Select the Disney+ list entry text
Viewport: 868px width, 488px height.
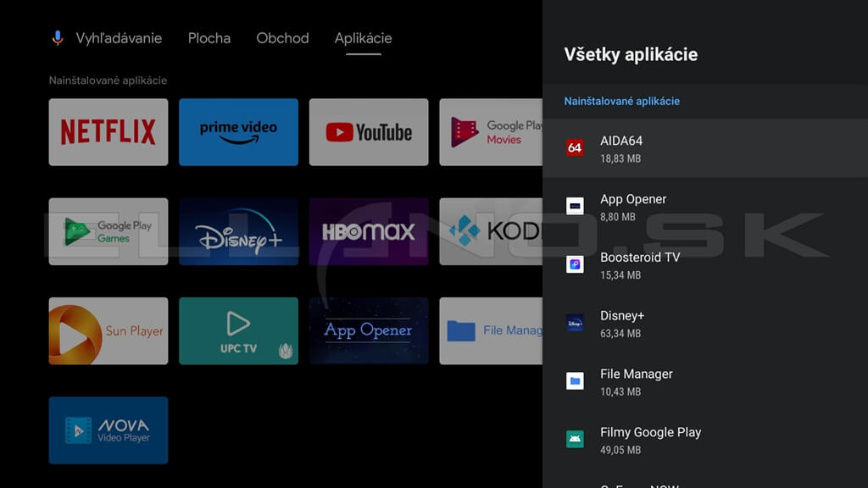coord(622,315)
